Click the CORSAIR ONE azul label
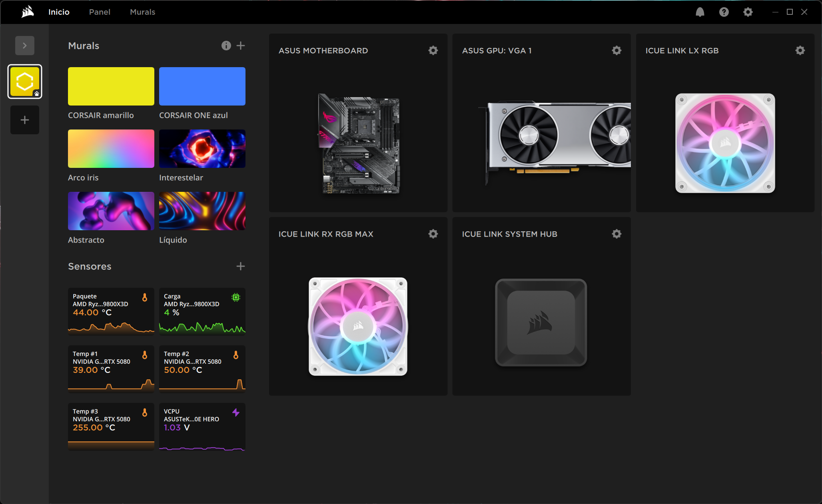 (x=194, y=115)
